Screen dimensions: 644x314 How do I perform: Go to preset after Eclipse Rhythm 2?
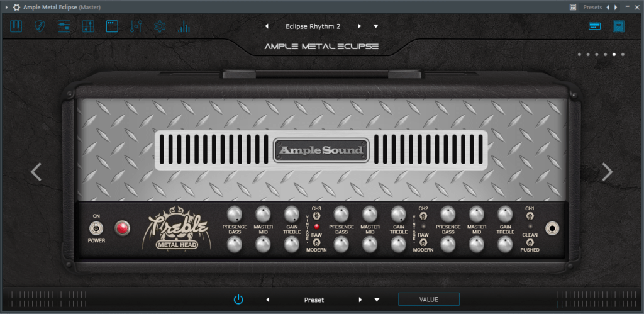click(359, 26)
